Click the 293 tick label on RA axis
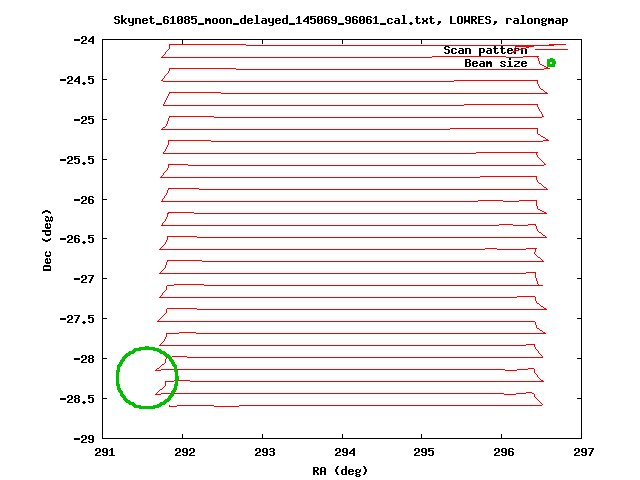This screenshot has width=640, height=480. click(x=263, y=452)
